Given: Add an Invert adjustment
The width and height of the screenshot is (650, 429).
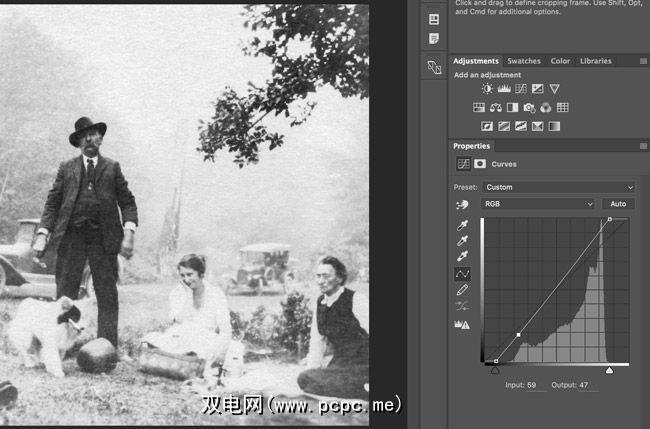Looking at the screenshot, I should click(x=487, y=126).
